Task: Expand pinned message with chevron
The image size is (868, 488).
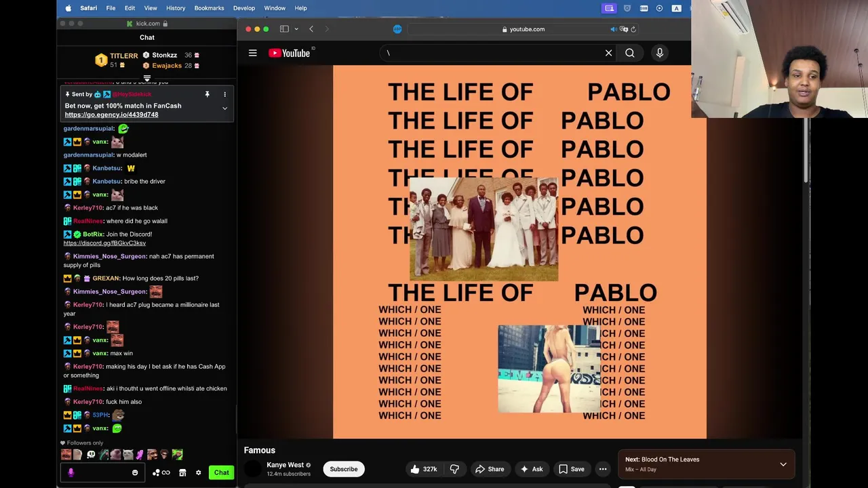Action: pos(224,108)
